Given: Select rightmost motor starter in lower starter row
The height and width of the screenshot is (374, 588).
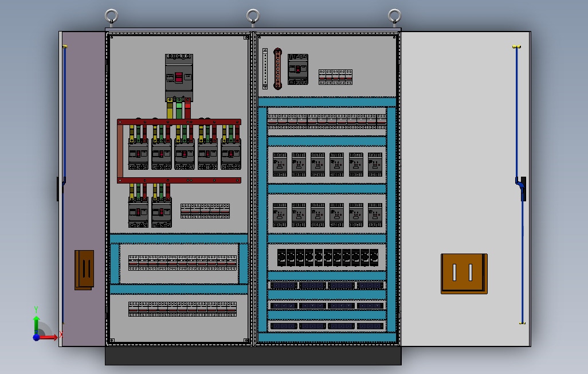Looking at the screenshot, I should point(375,215).
